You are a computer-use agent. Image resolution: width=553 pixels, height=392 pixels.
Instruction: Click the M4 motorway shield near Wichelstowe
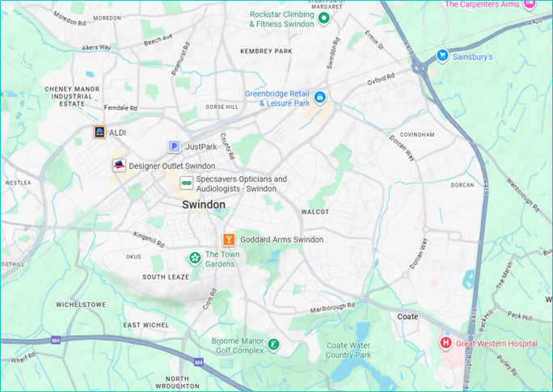(x=56, y=340)
